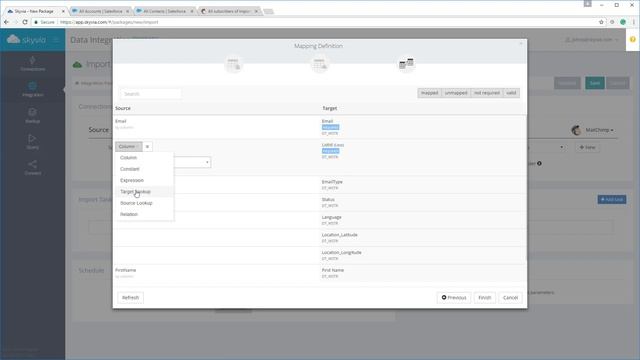Switch to the Skyvia New Package tab

35,11
